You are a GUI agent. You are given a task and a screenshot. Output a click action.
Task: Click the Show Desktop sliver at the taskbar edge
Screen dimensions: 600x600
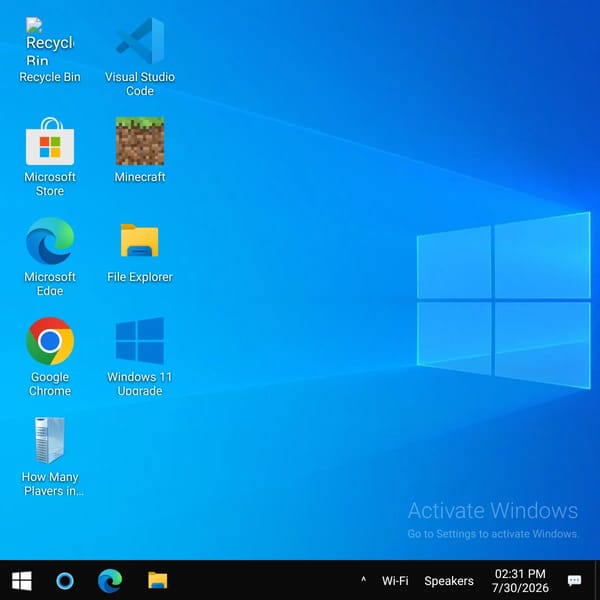[x=597, y=580]
